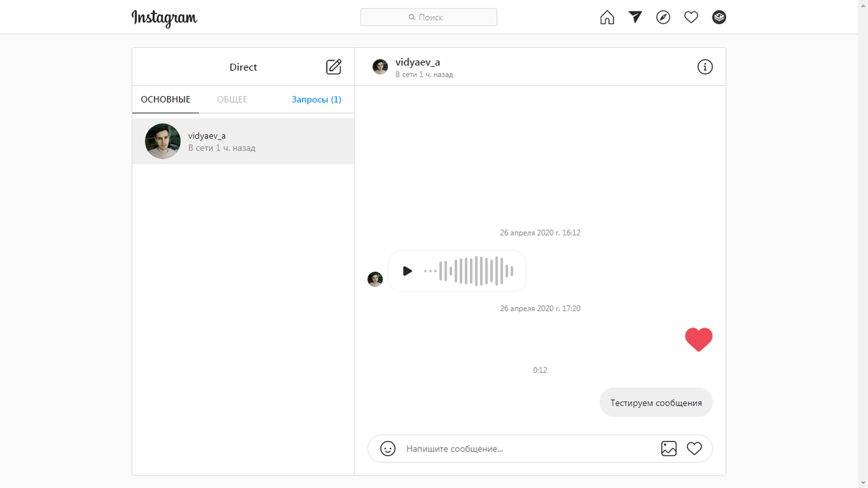Screen dimensions: 868x488
Task: Click timestamp 26 апреля 2020 г. 16:12
Action: [x=540, y=233]
